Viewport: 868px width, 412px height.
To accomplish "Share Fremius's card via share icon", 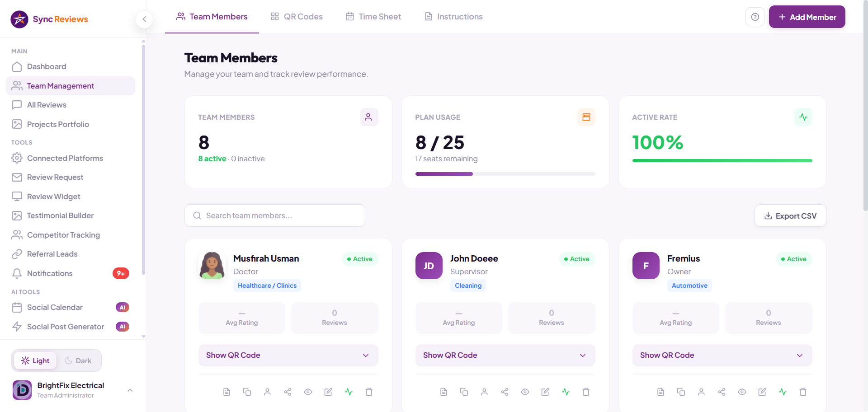I will 722,392.
